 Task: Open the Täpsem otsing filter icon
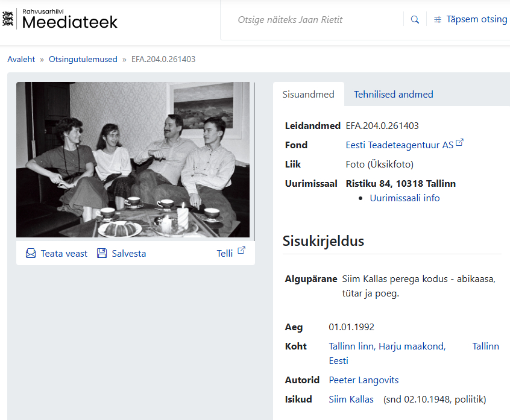(438, 20)
